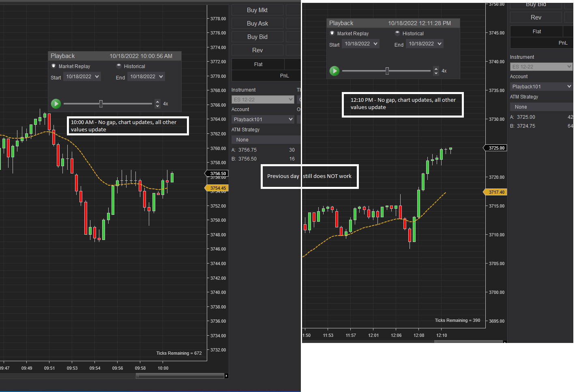The image size is (579, 392).
Task: Click the scrollbar under the 12:10 PM chart
Action: (469, 342)
